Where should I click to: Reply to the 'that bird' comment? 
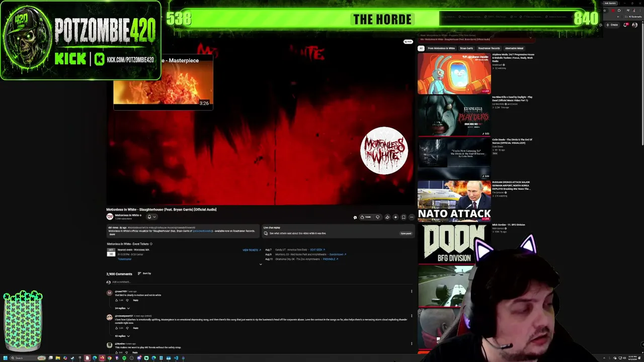point(135,300)
